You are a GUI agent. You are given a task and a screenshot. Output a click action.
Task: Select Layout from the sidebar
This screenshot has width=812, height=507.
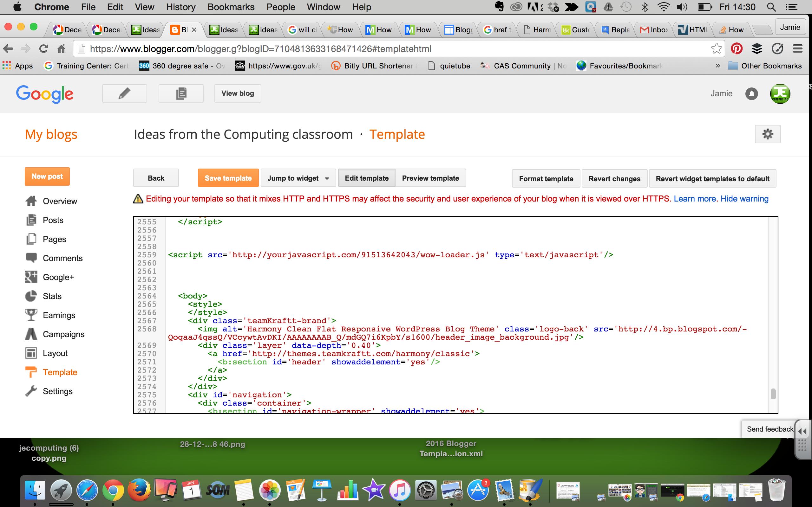(x=55, y=353)
